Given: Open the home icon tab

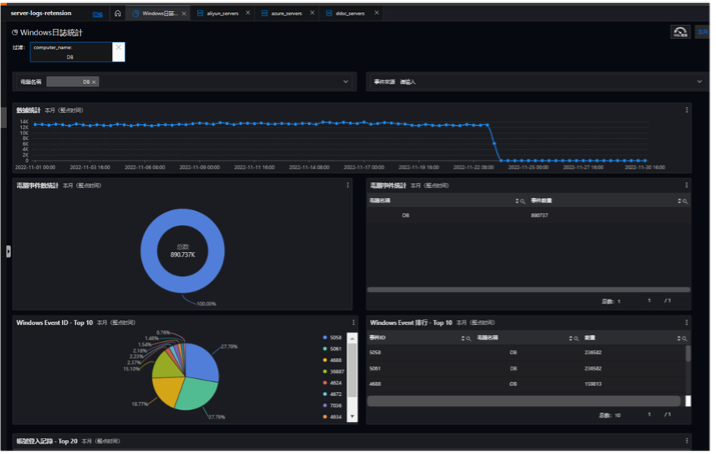Looking at the screenshot, I should [x=118, y=13].
